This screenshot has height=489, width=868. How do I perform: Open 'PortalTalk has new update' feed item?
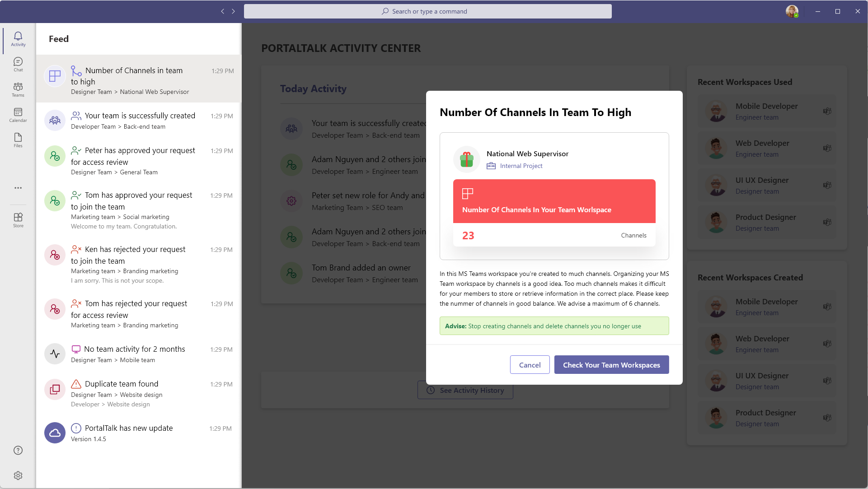[x=138, y=433]
